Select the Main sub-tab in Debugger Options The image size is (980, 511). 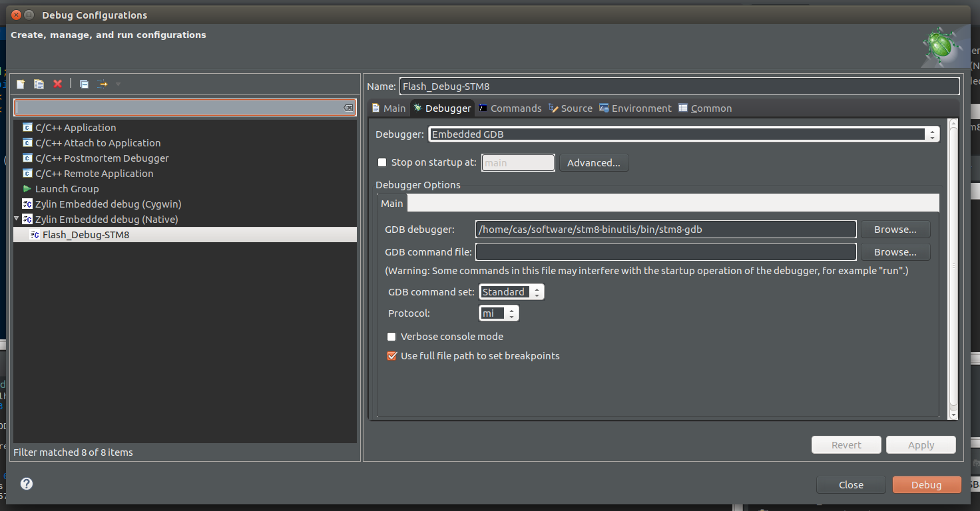(x=391, y=204)
